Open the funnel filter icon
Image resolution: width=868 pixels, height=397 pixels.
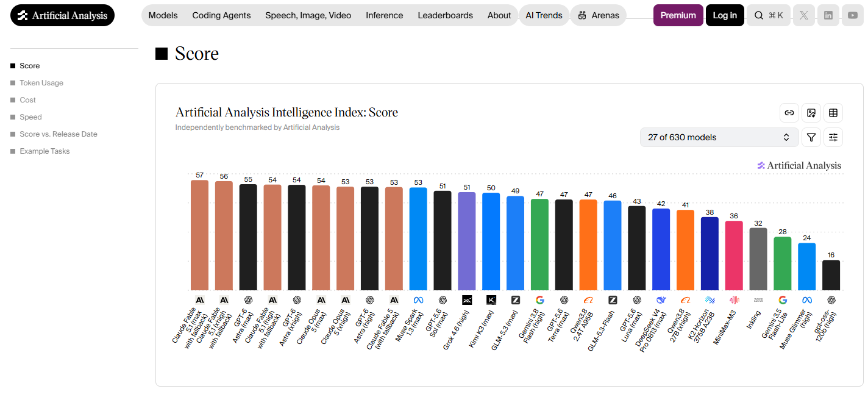(811, 137)
